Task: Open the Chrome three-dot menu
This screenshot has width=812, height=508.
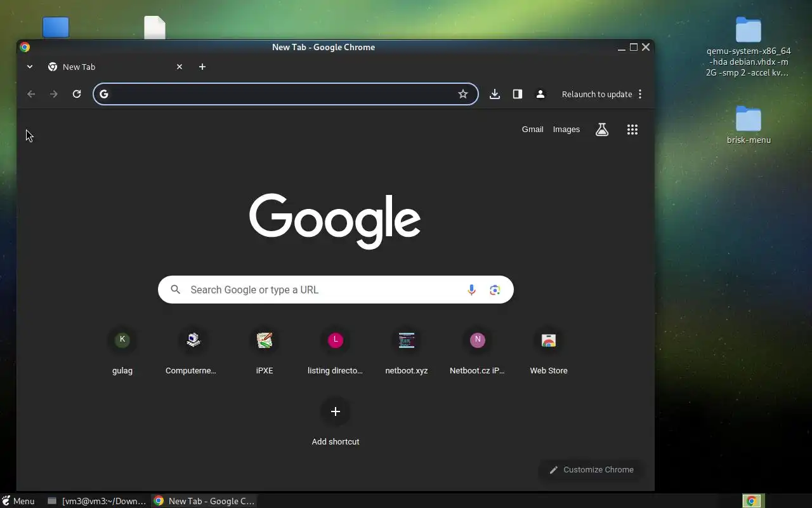Action: [640, 94]
